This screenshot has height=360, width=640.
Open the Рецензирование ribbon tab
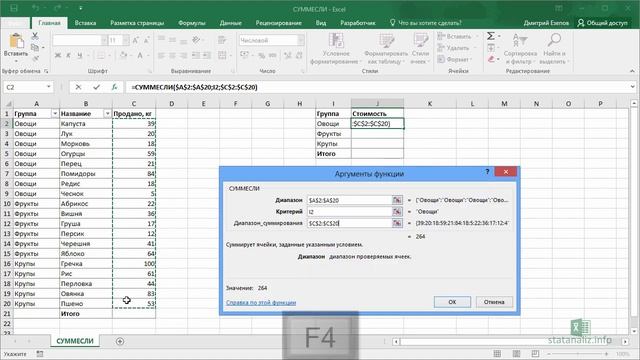pyautogui.click(x=279, y=23)
